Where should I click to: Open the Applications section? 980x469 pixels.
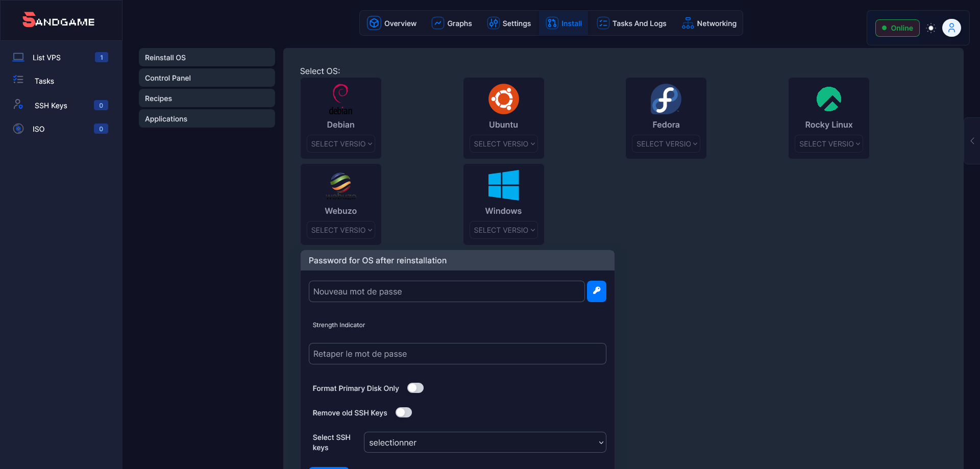coord(206,118)
